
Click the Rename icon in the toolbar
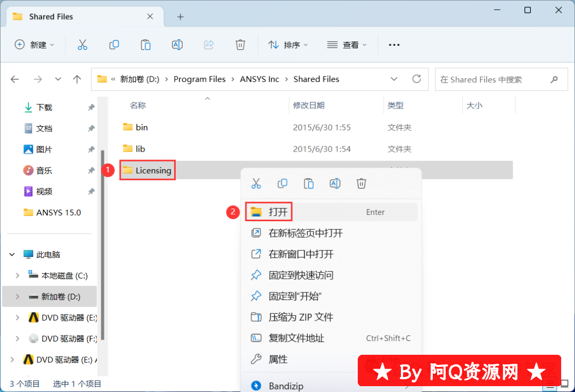click(x=177, y=45)
